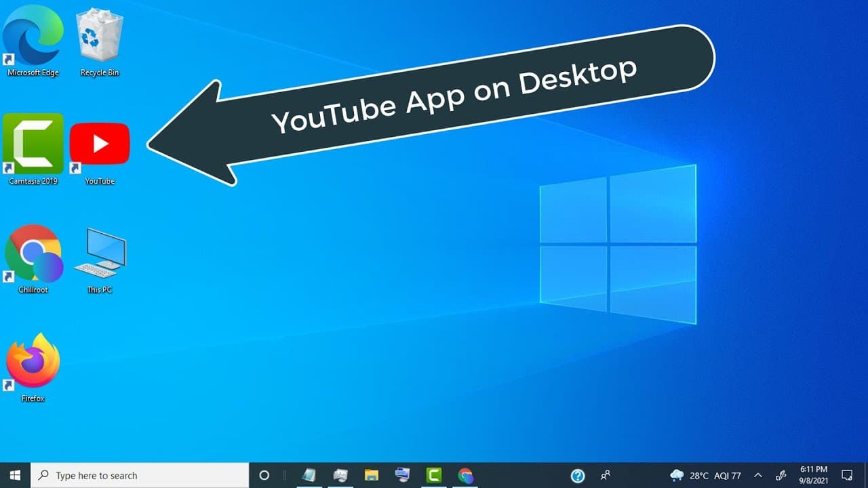This screenshot has height=488, width=868.
Task: Switch to Camtasia in the taskbar
Action: click(434, 475)
